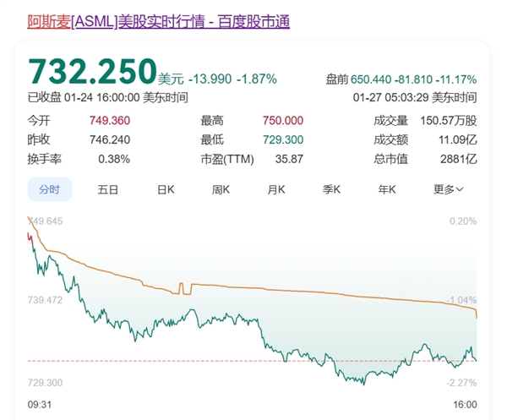Click the 换手率 label

[44, 159]
